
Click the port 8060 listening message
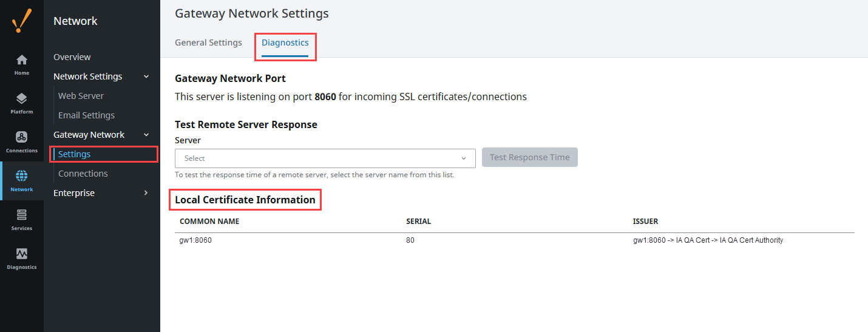[x=351, y=97]
